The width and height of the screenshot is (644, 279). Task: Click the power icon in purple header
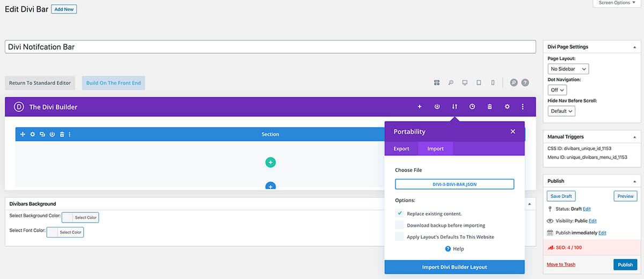[437, 106]
